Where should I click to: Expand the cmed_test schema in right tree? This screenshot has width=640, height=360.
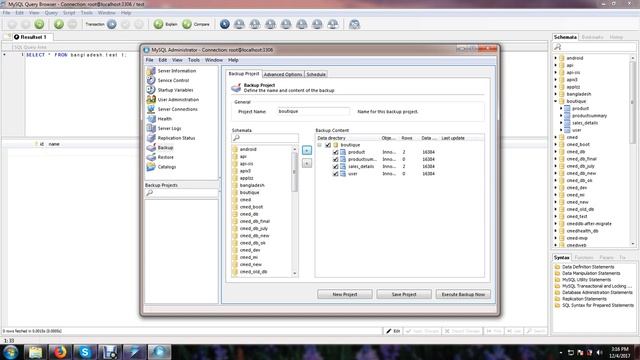pos(556,216)
